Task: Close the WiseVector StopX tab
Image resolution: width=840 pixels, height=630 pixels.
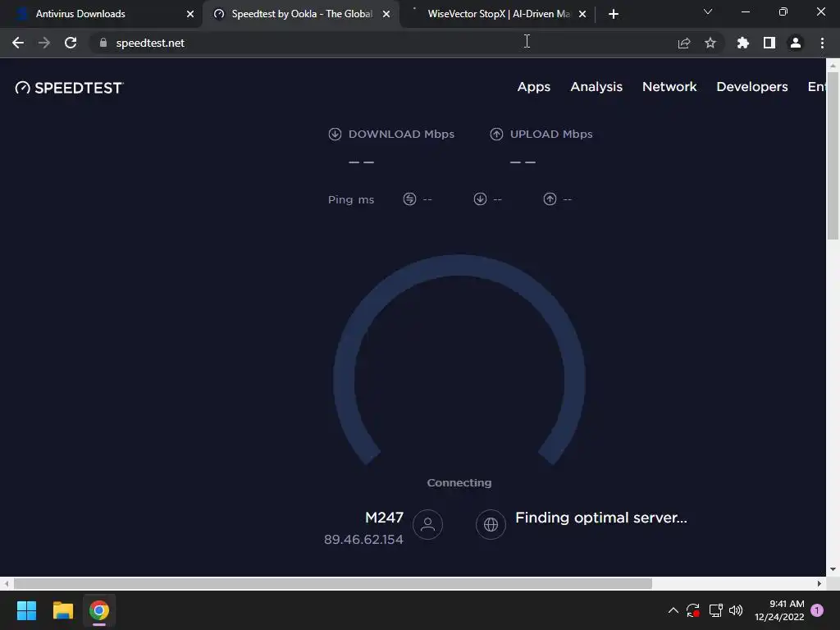Action: [x=582, y=14]
